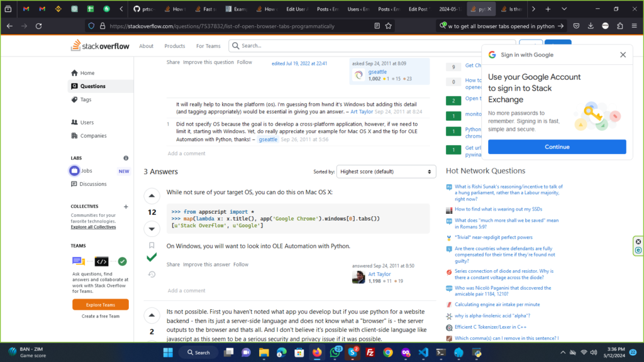
Task: Downvote the answer by Art Taylor
Action: (152, 228)
